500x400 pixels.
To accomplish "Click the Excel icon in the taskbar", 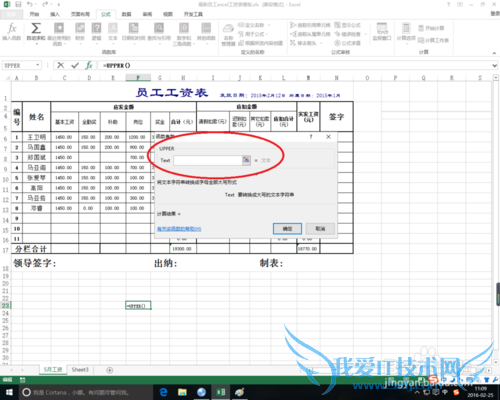I will pyautogui.click(x=221, y=392).
